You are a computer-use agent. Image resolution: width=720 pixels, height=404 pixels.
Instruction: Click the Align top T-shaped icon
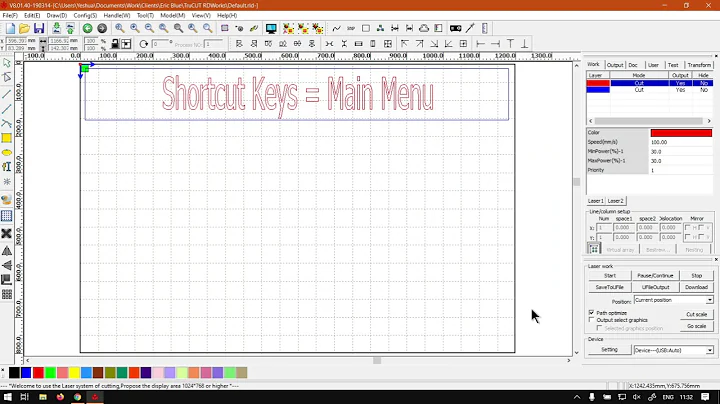tap(510, 44)
